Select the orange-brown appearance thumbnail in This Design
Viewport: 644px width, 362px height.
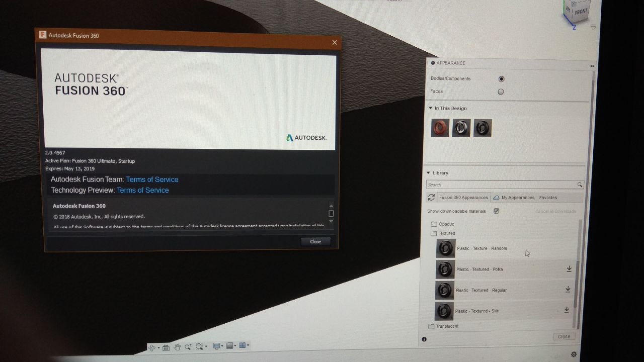pyautogui.click(x=440, y=128)
